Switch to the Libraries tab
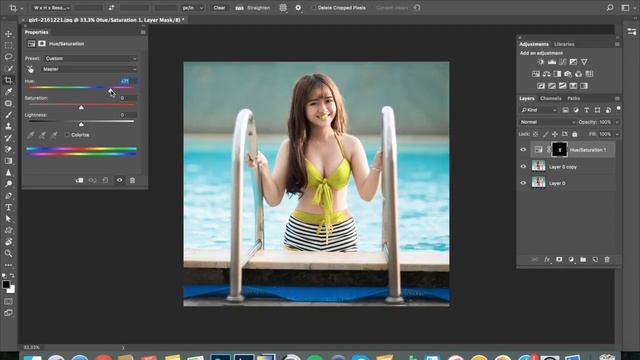The height and width of the screenshot is (360, 640). 564,44
